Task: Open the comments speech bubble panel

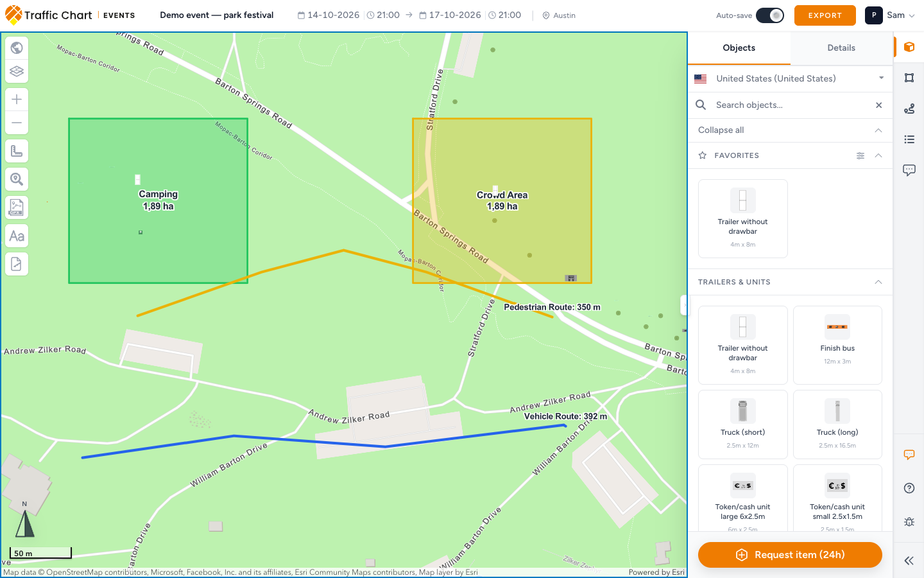Action: 909,170
